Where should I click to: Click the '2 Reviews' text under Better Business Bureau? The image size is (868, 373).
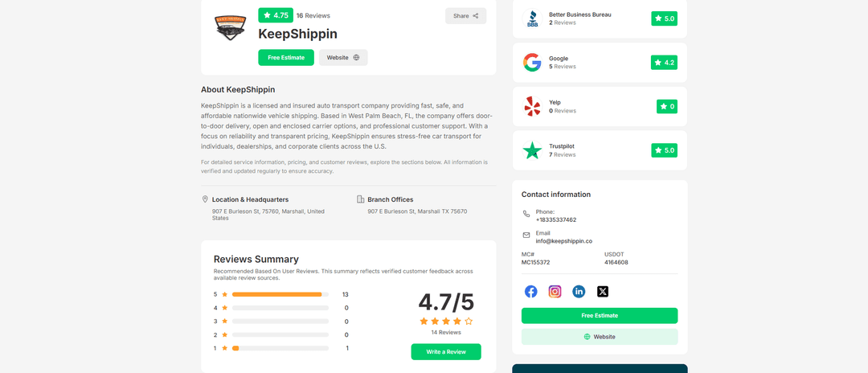click(x=563, y=23)
